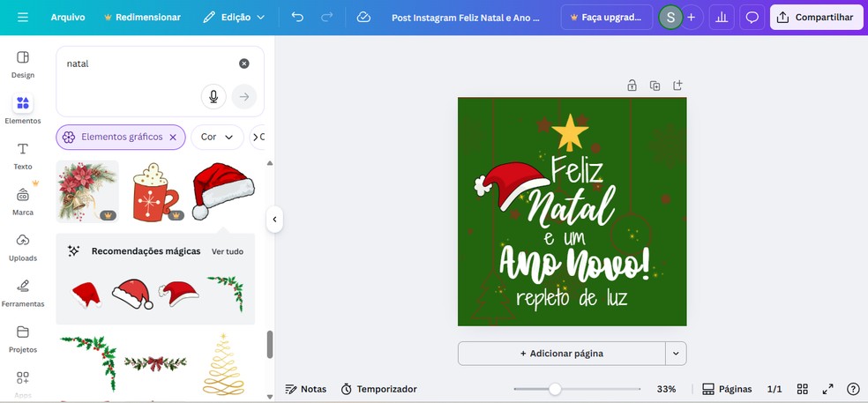Open the Texto sidebar panel
This screenshot has width=868, height=403.
point(23,155)
